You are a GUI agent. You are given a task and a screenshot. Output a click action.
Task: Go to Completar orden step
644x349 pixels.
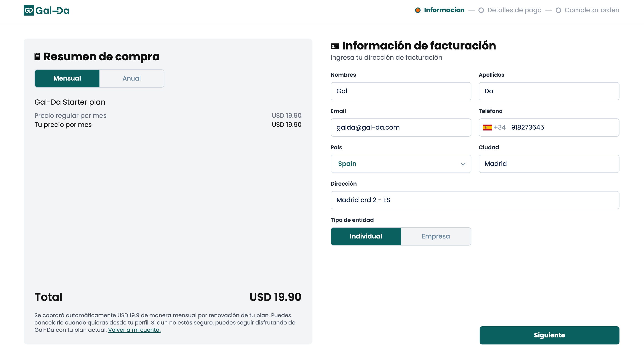click(592, 10)
